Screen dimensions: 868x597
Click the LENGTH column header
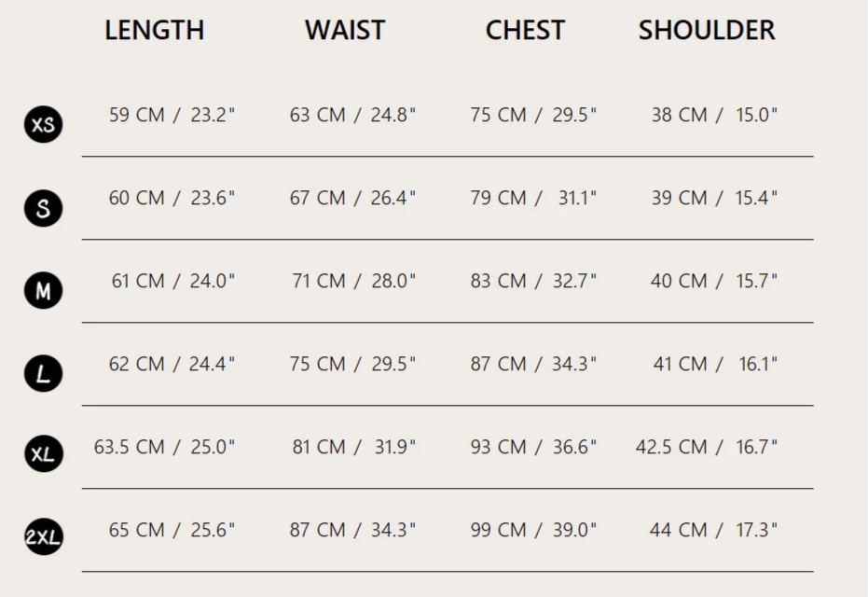[x=155, y=30]
